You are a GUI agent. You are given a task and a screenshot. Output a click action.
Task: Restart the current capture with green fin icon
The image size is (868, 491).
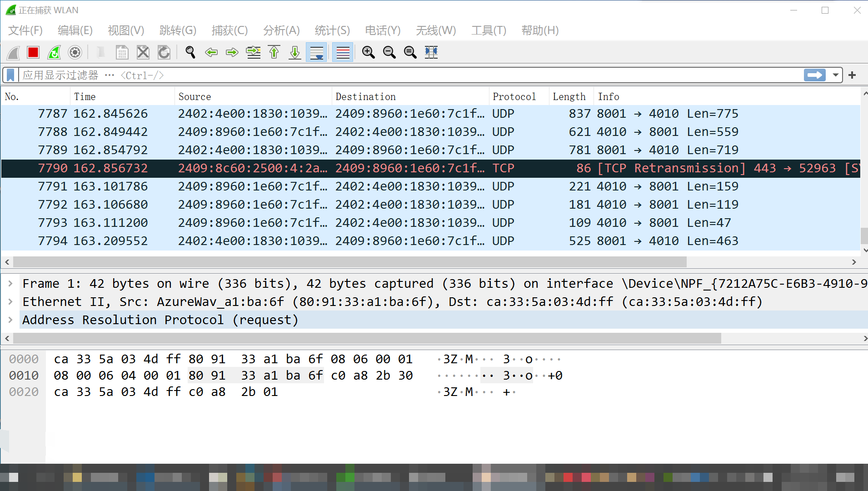[54, 53]
